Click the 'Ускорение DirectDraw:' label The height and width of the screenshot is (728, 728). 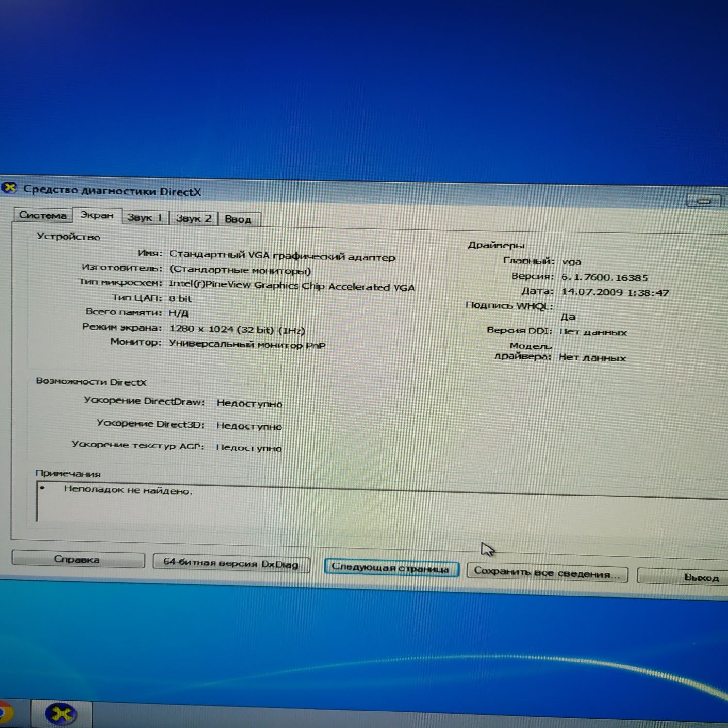(144, 401)
